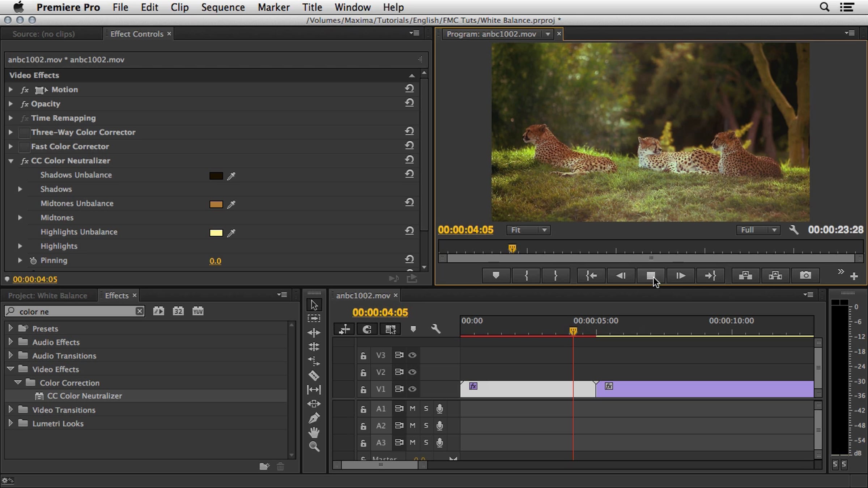Toggle Three-Way Color Corrector effect on
868x488 pixels.
coord(24,132)
